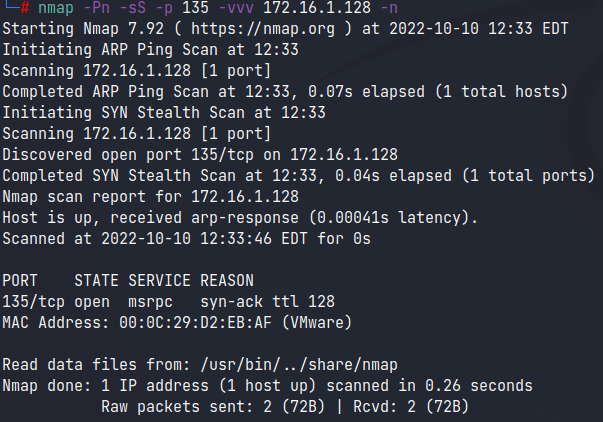Click the Discovered open port line
603x422 pixels.
[200, 155]
